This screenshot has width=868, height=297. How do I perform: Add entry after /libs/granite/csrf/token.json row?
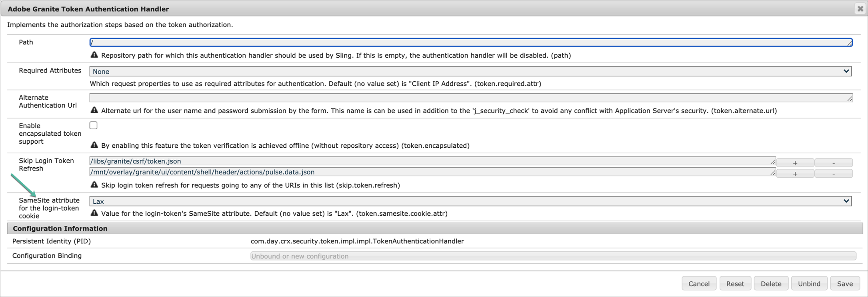(795, 163)
